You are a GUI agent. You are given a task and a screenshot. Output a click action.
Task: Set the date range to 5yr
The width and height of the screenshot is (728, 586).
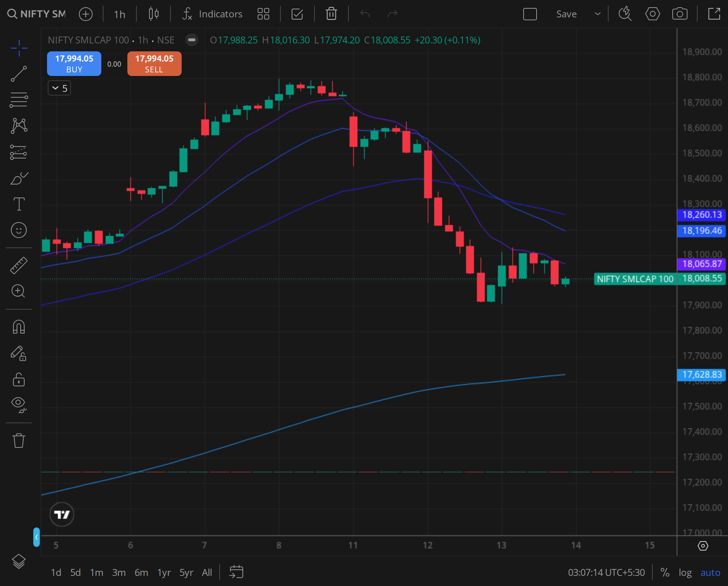click(x=186, y=573)
